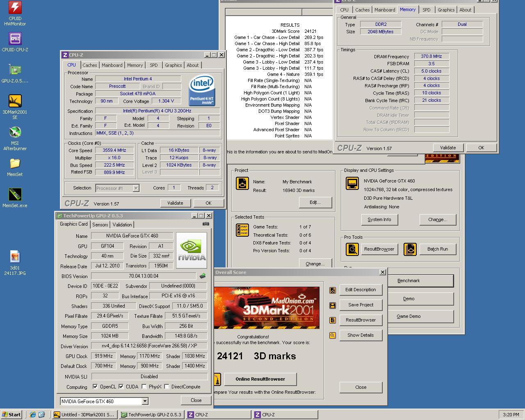Select TechPowerUp GPU-Z taskbar item
Image resolution: width=525 pixels, height=420 pixels.
point(151,415)
